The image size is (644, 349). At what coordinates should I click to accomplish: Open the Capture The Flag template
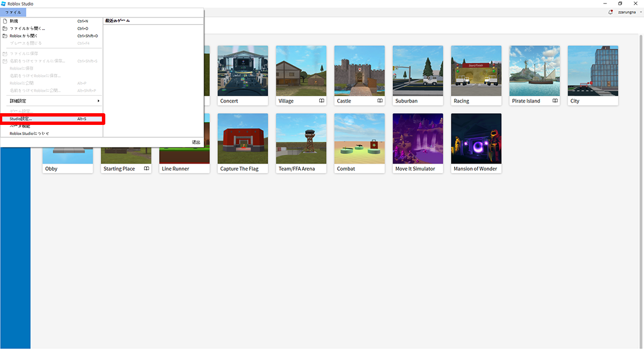242,143
